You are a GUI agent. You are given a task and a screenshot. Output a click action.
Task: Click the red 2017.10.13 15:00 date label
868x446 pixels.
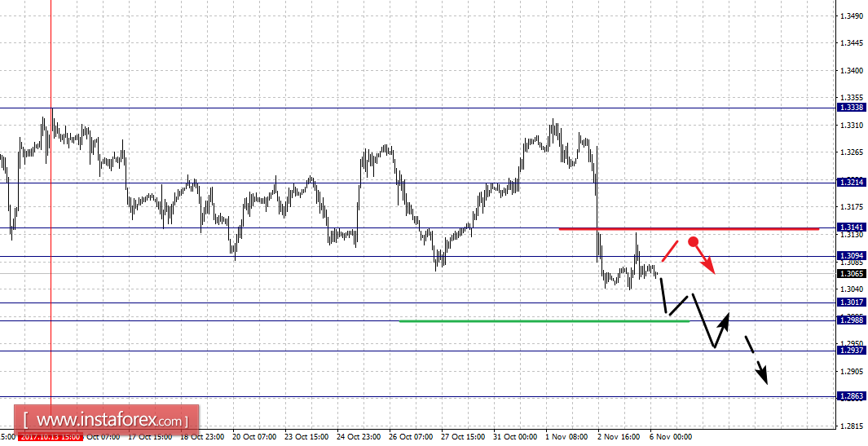click(x=51, y=437)
